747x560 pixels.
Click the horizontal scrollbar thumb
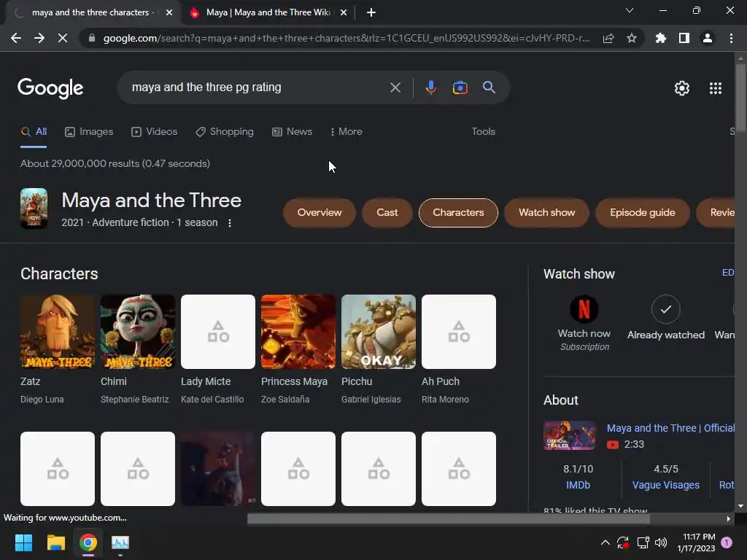[449, 518]
